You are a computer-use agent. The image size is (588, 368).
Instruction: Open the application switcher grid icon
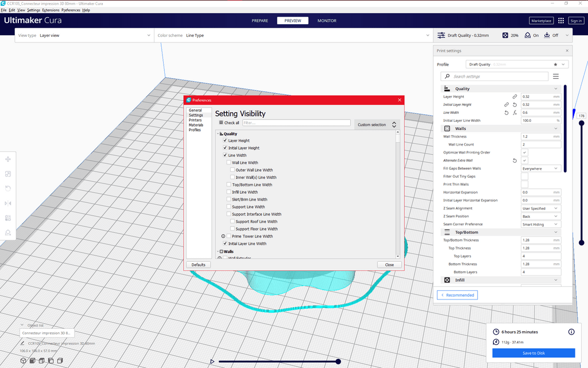point(561,21)
